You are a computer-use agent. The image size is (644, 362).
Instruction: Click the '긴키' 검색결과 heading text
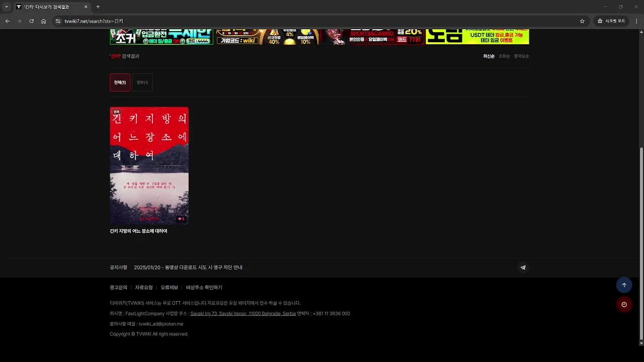(124, 56)
